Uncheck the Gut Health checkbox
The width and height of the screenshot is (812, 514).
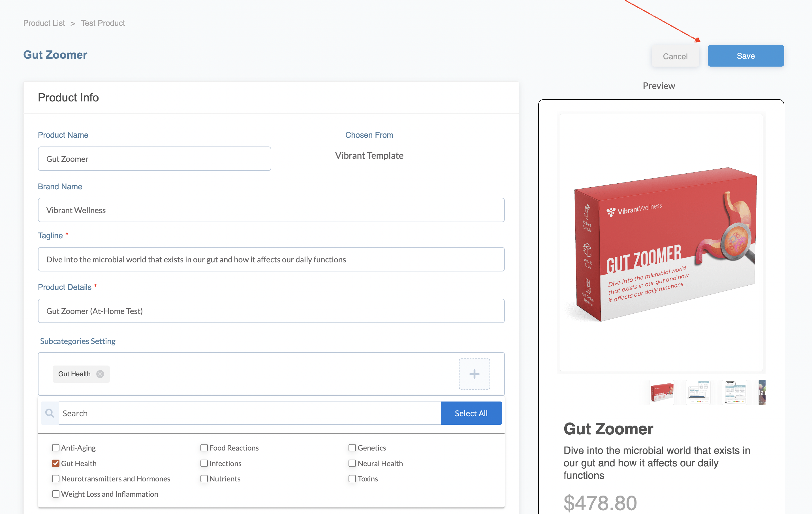56,463
